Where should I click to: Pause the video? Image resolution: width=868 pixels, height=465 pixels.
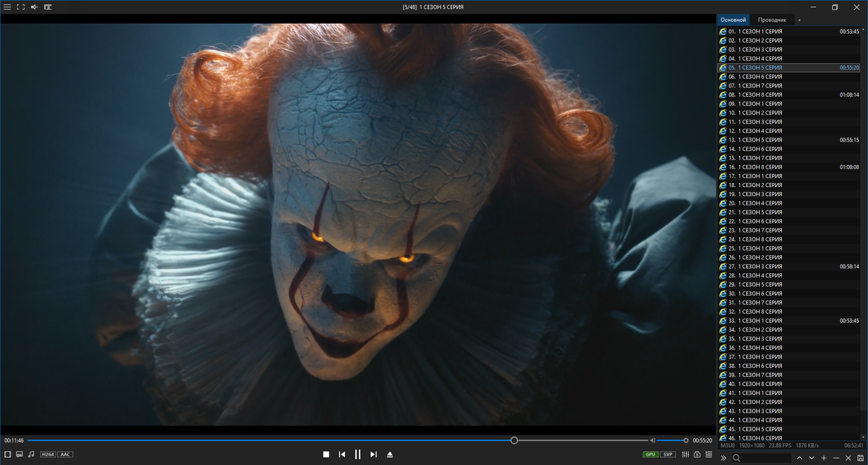358,454
